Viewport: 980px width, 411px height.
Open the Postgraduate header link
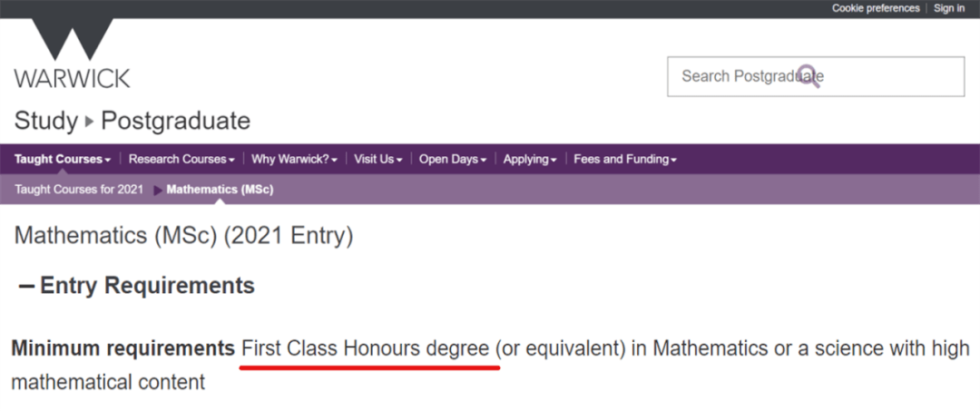[x=176, y=121]
